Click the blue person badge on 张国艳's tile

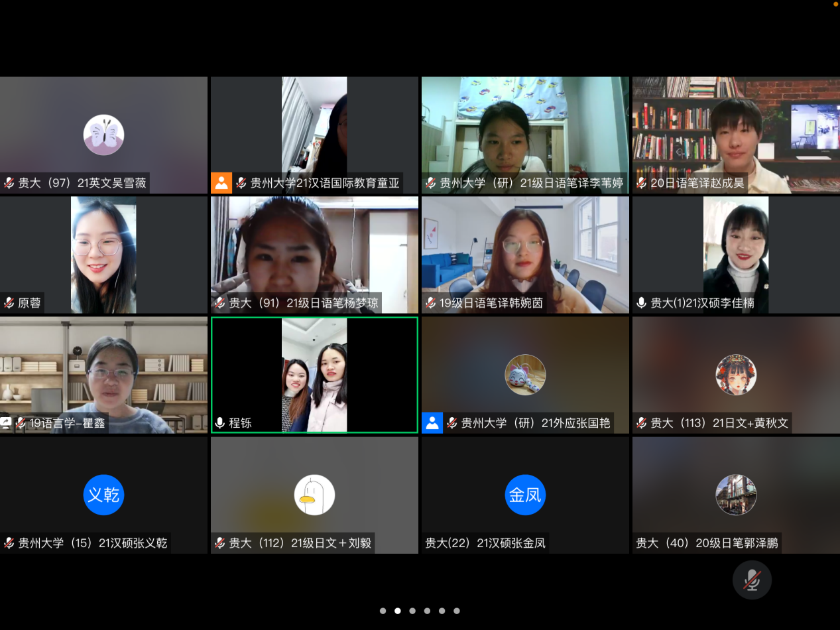tap(432, 423)
